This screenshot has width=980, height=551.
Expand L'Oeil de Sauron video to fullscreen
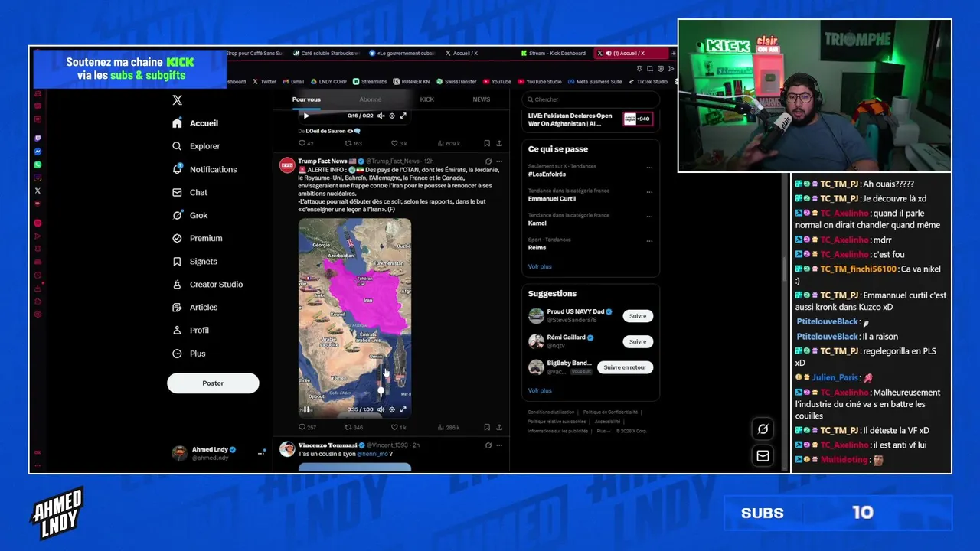403,116
